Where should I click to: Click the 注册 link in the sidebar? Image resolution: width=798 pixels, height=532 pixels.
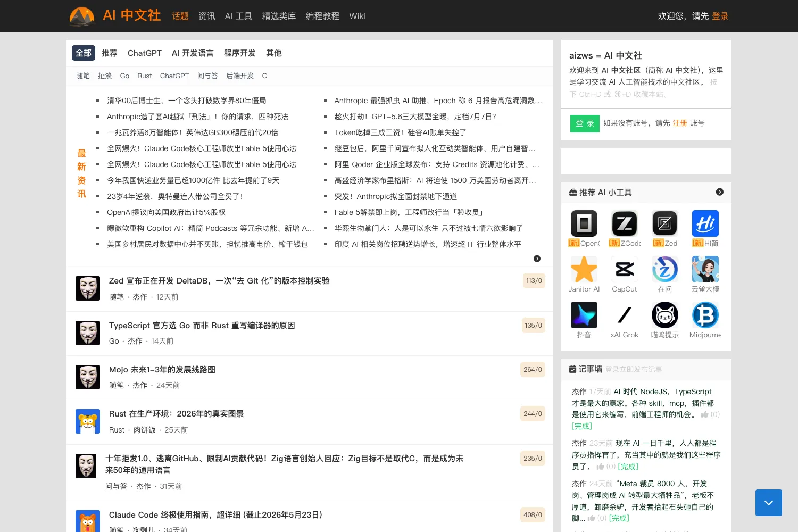[x=680, y=123]
